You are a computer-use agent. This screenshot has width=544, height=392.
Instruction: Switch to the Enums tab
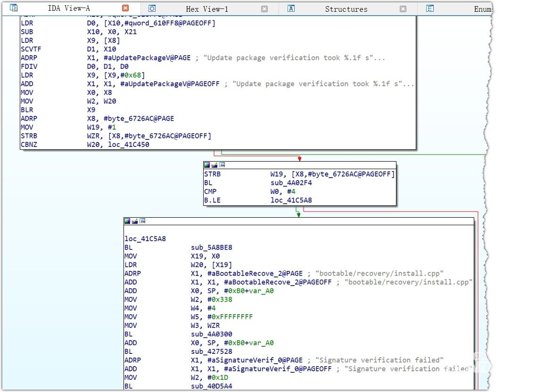[483, 9]
